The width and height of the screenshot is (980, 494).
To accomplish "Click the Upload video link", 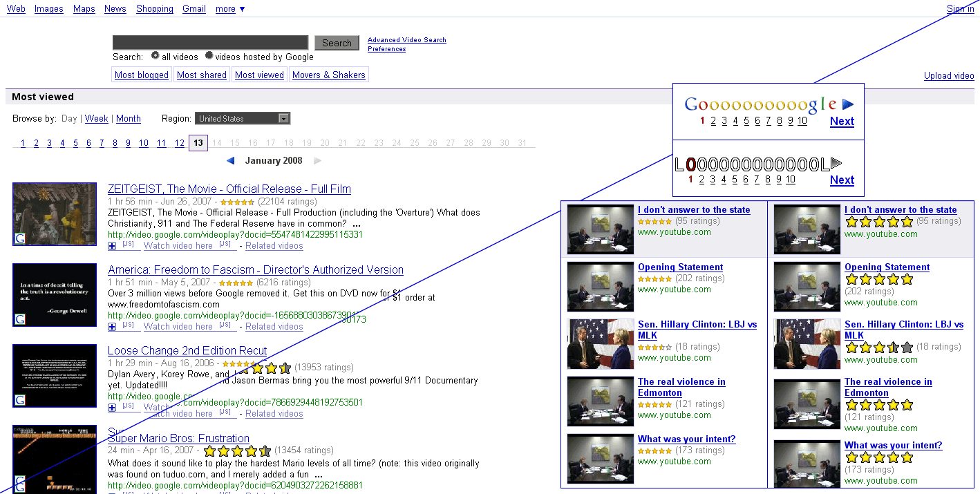I will (949, 76).
